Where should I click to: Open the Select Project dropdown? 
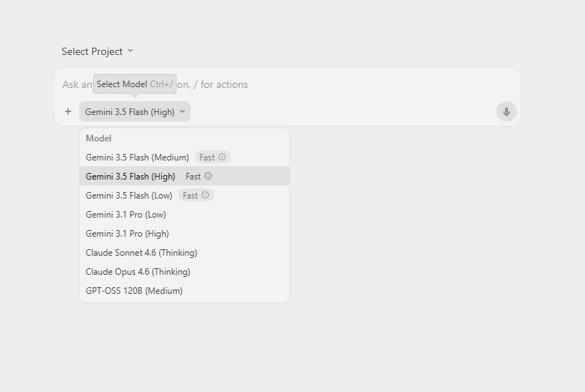click(x=97, y=51)
